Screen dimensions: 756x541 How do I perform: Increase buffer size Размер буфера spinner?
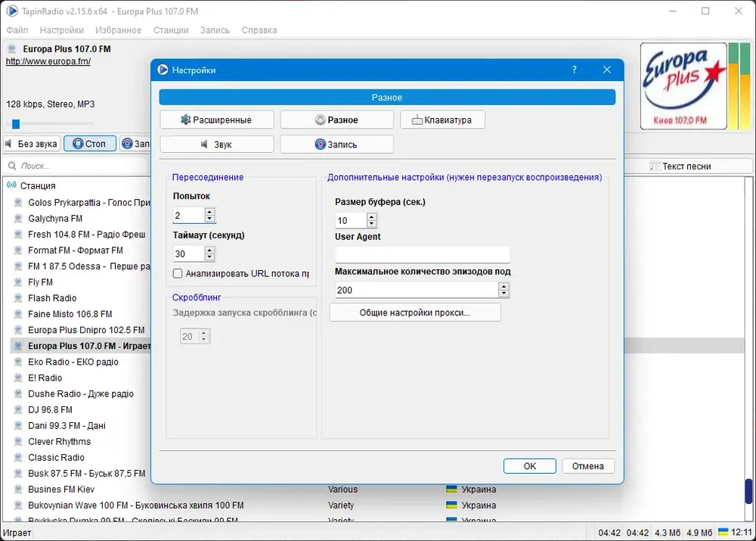point(371,216)
